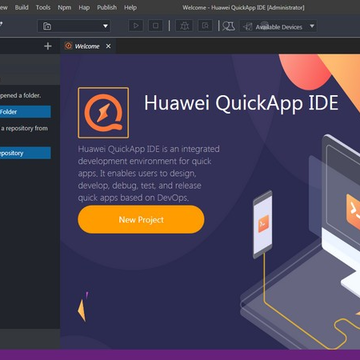Click the New Project button
The width and height of the screenshot is (360, 360).
click(x=141, y=219)
